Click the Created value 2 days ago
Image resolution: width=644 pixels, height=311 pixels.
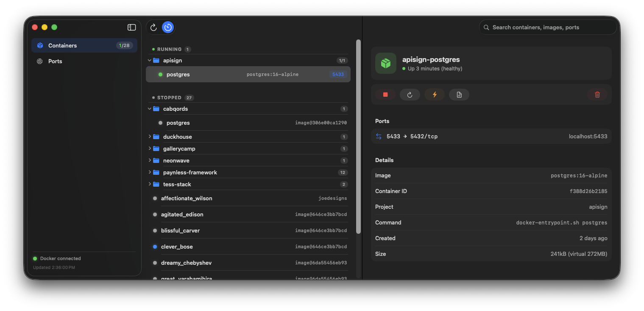pos(593,238)
